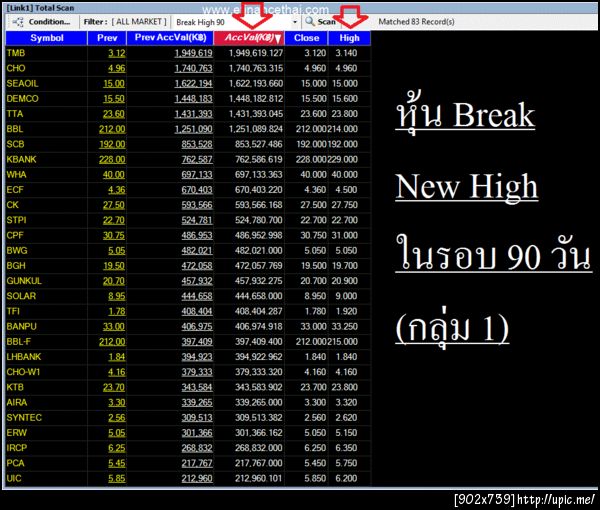The height and width of the screenshot is (510, 600).
Task: Select the ECF symbol
Action: pyautogui.click(x=15, y=189)
